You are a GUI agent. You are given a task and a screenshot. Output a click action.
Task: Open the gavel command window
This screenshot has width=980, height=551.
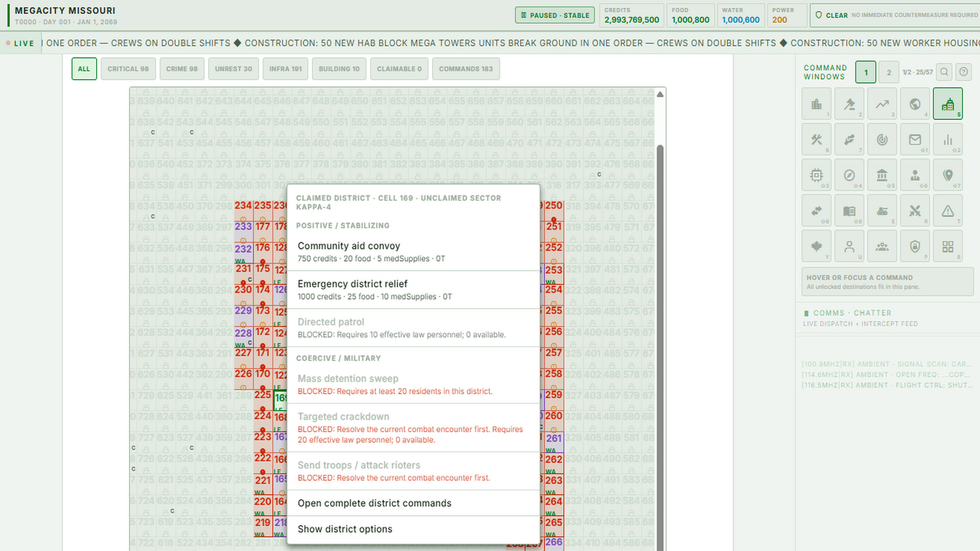(x=849, y=104)
